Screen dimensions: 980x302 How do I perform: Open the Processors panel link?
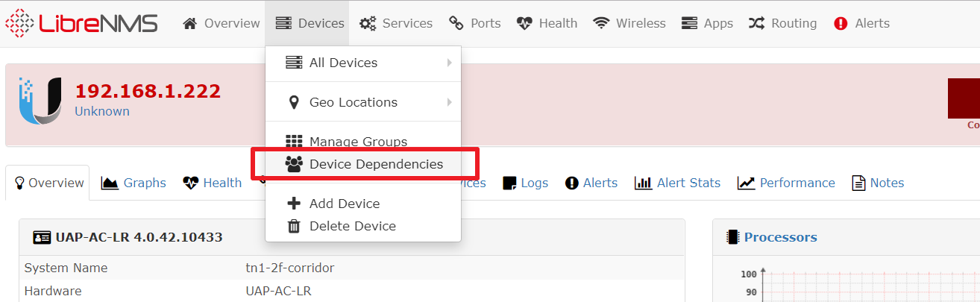[x=781, y=237]
